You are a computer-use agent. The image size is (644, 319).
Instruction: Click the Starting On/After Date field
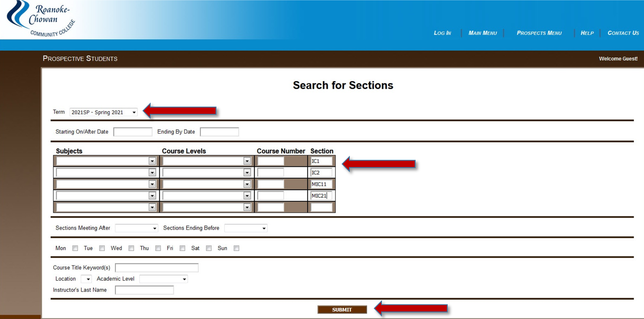[x=132, y=132]
